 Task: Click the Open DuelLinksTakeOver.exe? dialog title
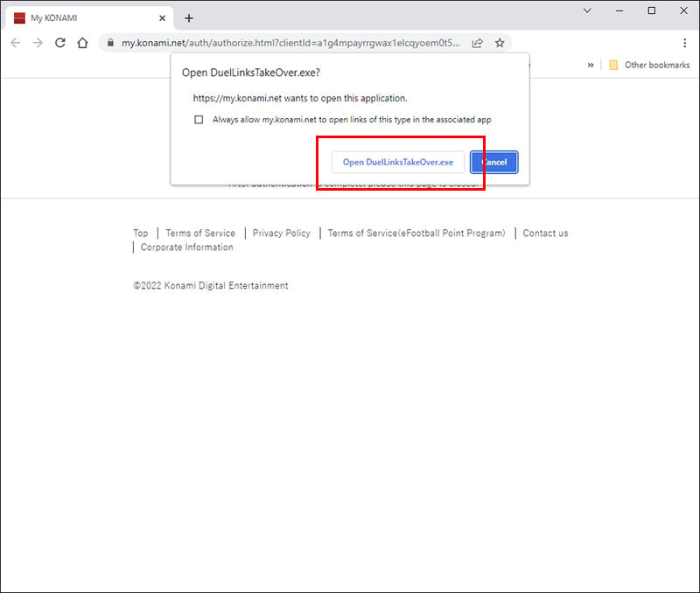point(251,73)
